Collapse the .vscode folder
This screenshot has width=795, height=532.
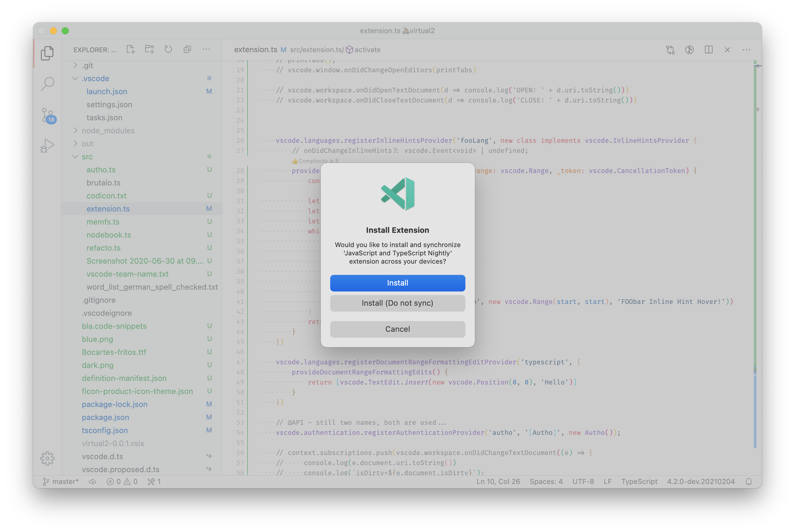tap(95, 78)
